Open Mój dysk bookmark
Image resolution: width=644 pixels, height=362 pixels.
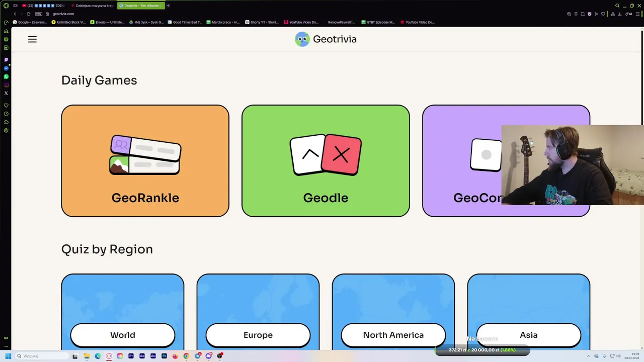[x=146, y=22]
